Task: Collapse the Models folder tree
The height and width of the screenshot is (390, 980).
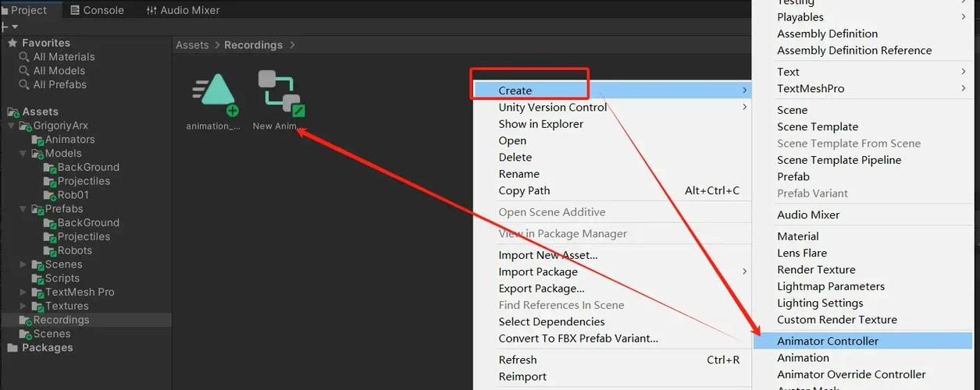Action: click(x=23, y=154)
